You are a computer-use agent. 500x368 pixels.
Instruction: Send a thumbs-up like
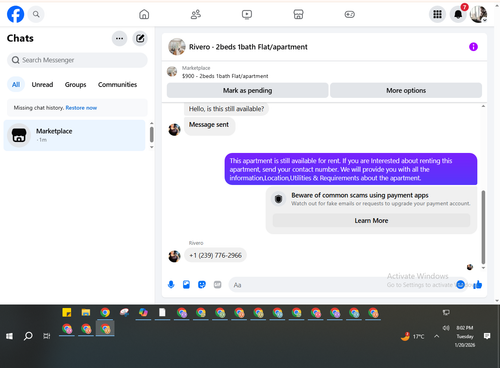(477, 285)
